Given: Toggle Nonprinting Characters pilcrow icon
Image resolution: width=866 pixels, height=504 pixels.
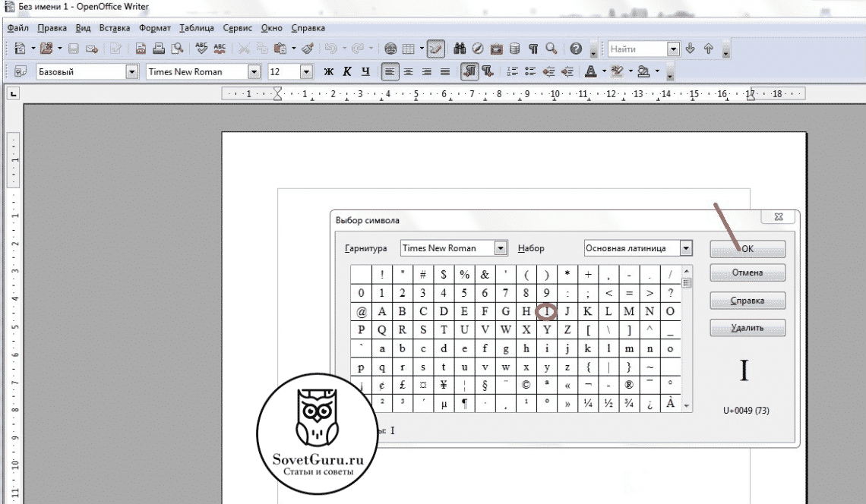Looking at the screenshot, I should click(x=533, y=49).
